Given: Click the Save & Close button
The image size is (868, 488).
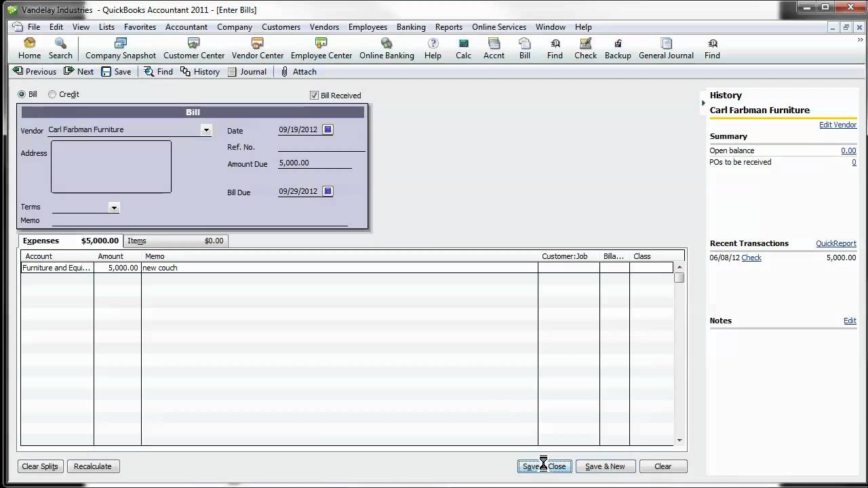Looking at the screenshot, I should [545, 466].
